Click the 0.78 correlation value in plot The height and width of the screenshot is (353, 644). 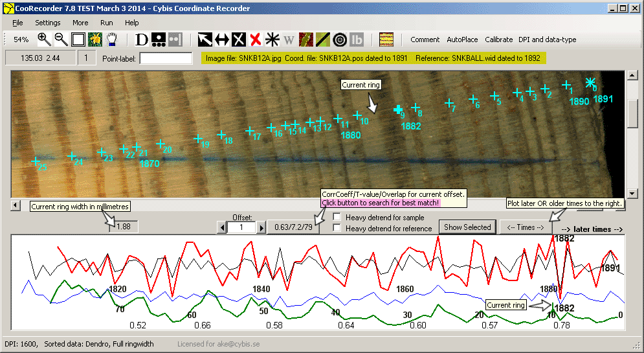[x=561, y=325]
